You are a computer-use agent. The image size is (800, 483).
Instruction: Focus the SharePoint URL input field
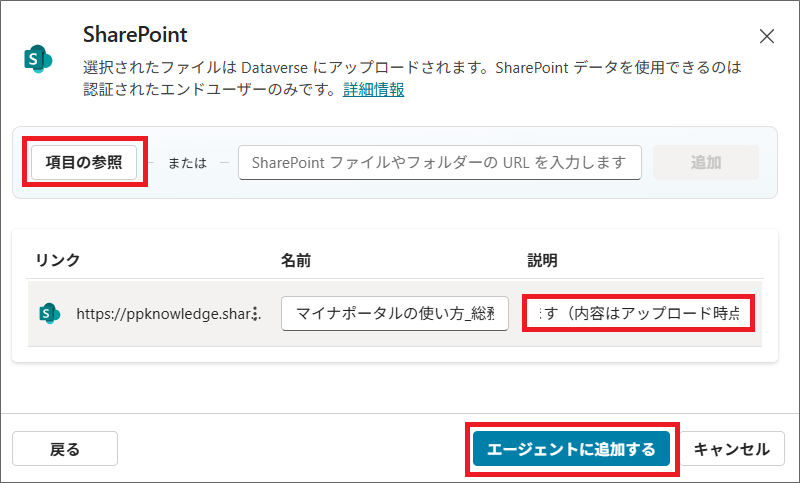[439, 162]
